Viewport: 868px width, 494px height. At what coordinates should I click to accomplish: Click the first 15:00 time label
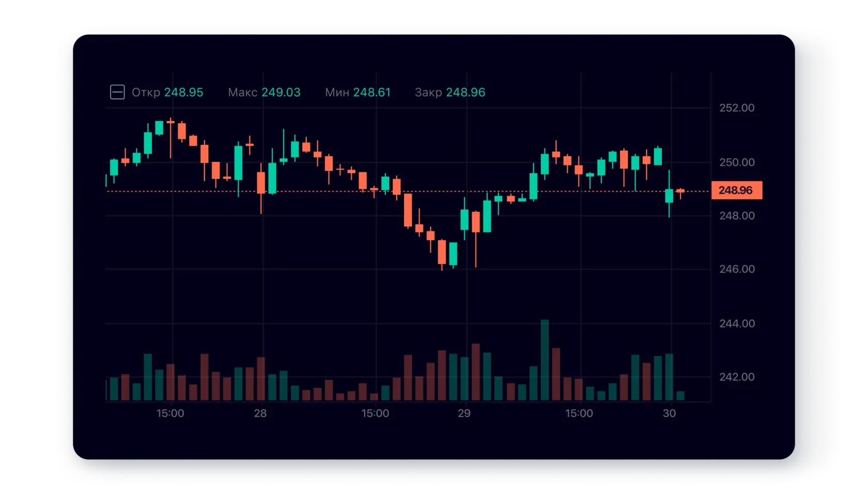coord(170,413)
